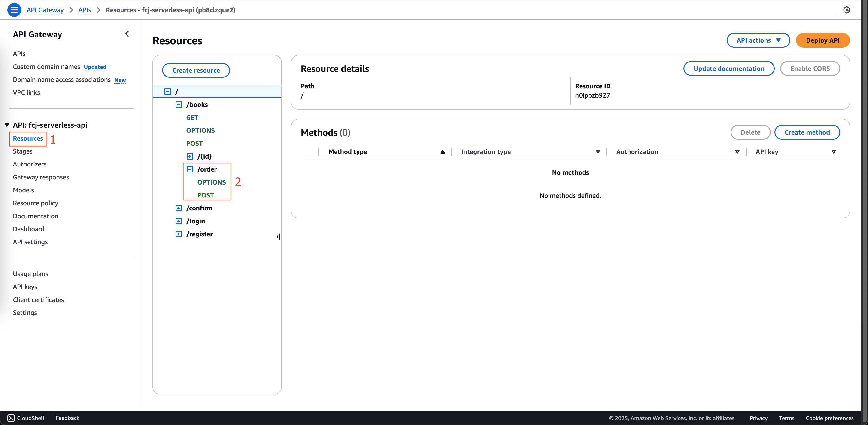
Task: Select the POST method under /order
Action: (x=206, y=195)
